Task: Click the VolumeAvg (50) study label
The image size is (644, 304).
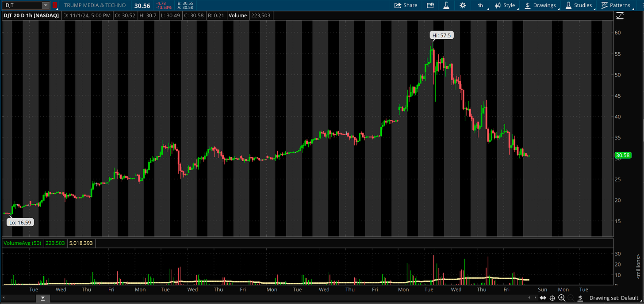Action: pos(23,243)
